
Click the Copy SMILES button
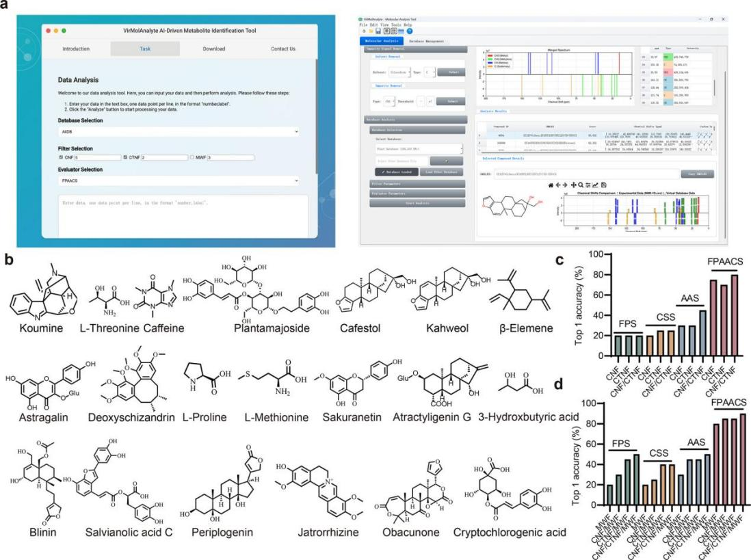click(696, 174)
